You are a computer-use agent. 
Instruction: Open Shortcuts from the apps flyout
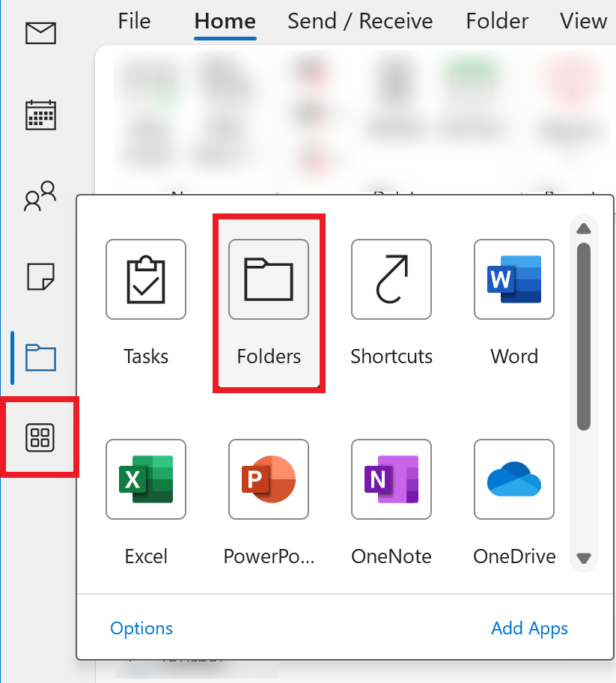(x=391, y=279)
